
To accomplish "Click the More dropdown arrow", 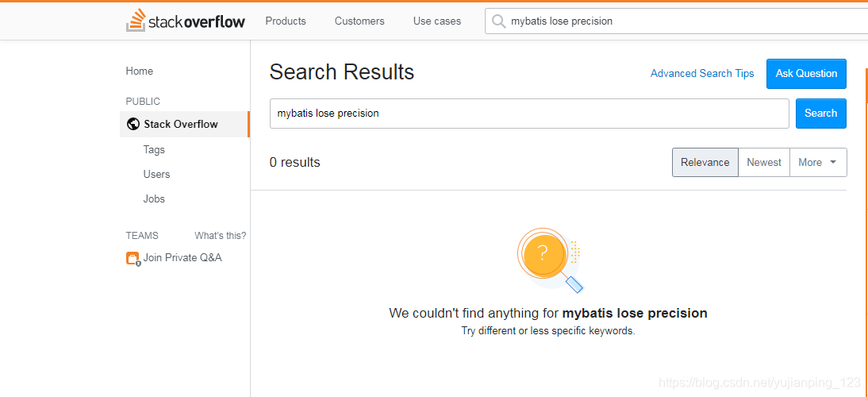I will [x=833, y=162].
